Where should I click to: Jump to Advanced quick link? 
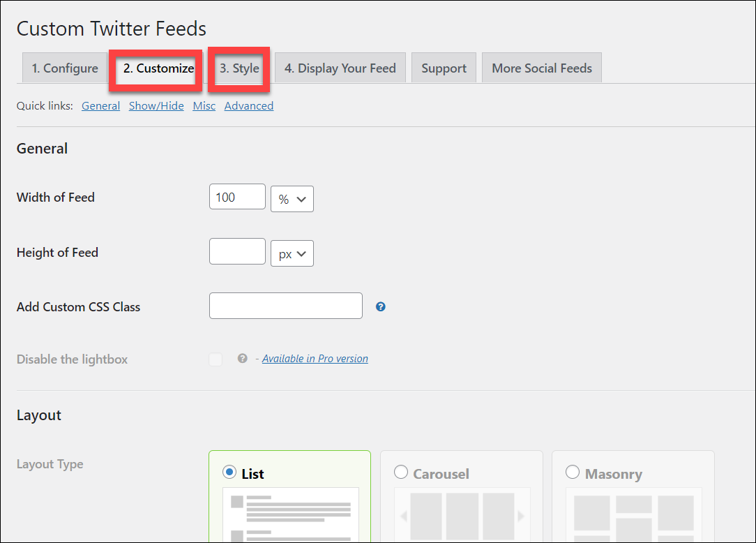pos(249,105)
